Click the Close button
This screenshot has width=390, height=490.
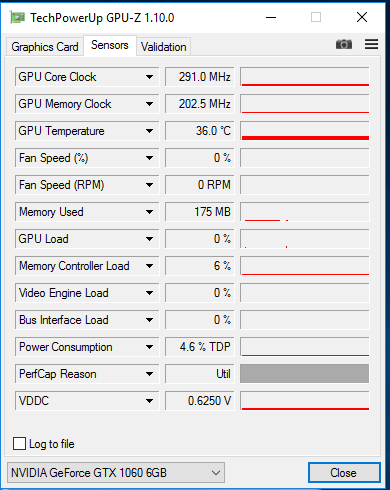pyautogui.click(x=344, y=473)
